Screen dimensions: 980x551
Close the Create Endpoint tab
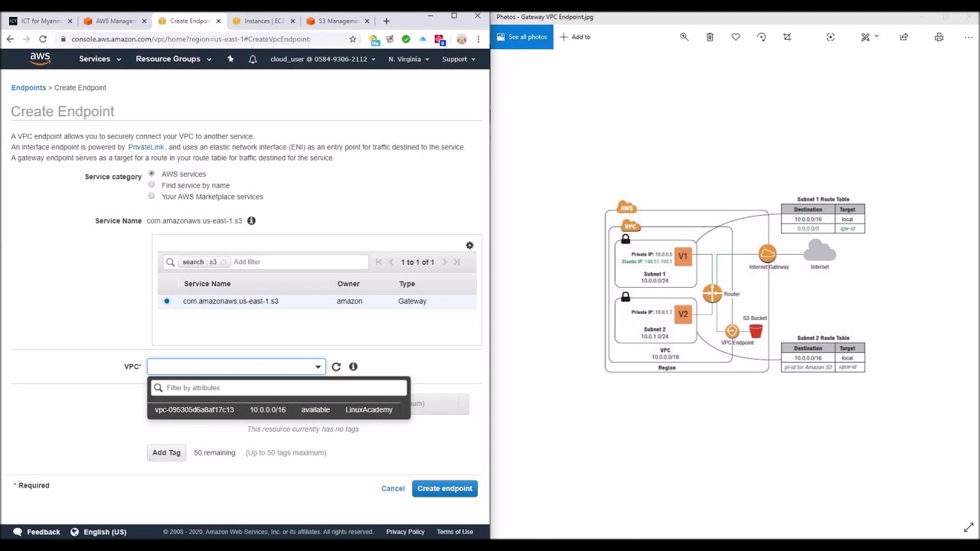click(218, 21)
